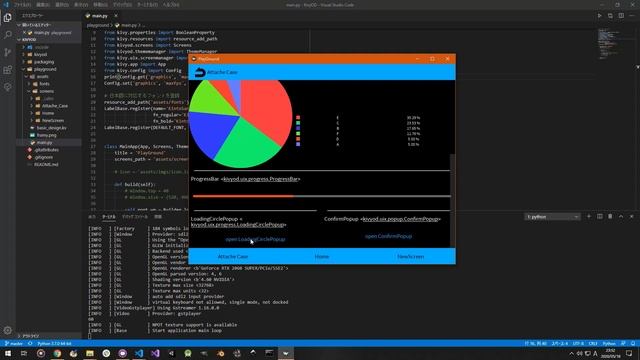Open the second Edit menu in the menu bar

[x=42, y=5]
